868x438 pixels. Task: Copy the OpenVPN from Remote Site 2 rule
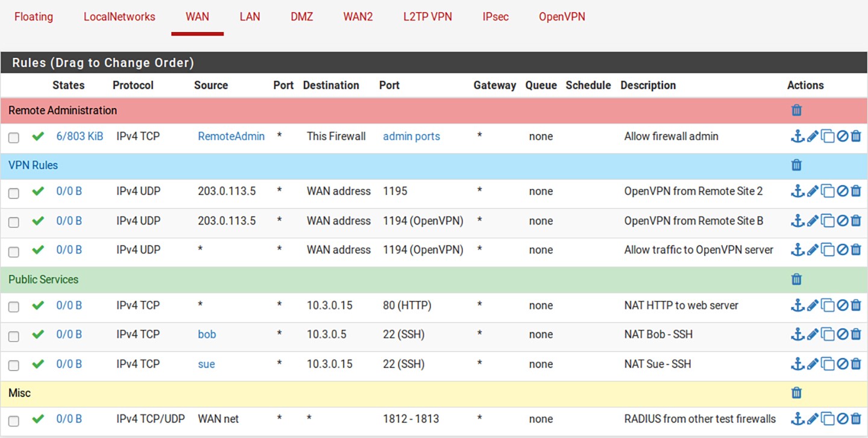[828, 192]
